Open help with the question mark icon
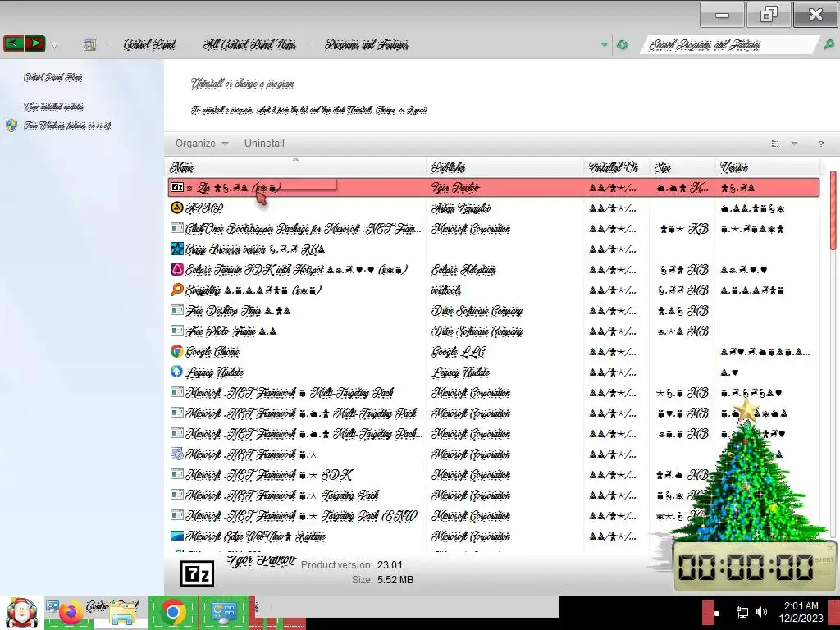This screenshot has width=840, height=630. (820, 144)
